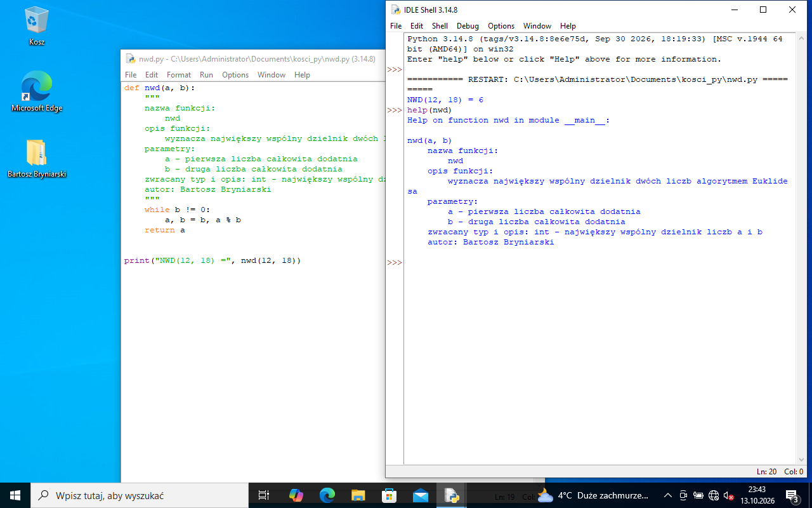Open the Run menu in nwd.py editor

coord(206,75)
